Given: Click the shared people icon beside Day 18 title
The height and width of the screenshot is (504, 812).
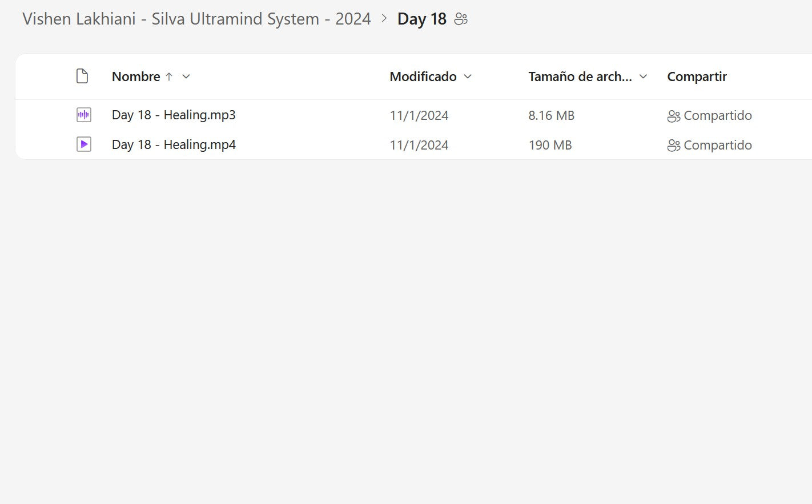Looking at the screenshot, I should 461,19.
